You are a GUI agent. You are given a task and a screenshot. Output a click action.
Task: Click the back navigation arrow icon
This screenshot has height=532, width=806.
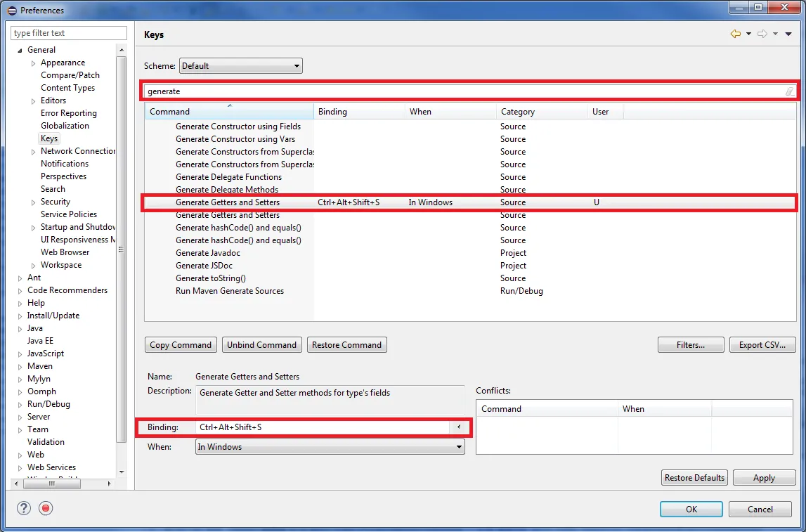click(736, 34)
